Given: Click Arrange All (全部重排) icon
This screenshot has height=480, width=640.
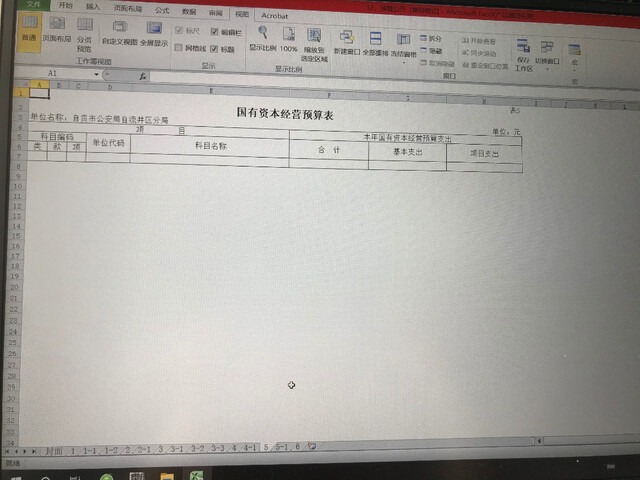Looking at the screenshot, I should pyautogui.click(x=375, y=40).
